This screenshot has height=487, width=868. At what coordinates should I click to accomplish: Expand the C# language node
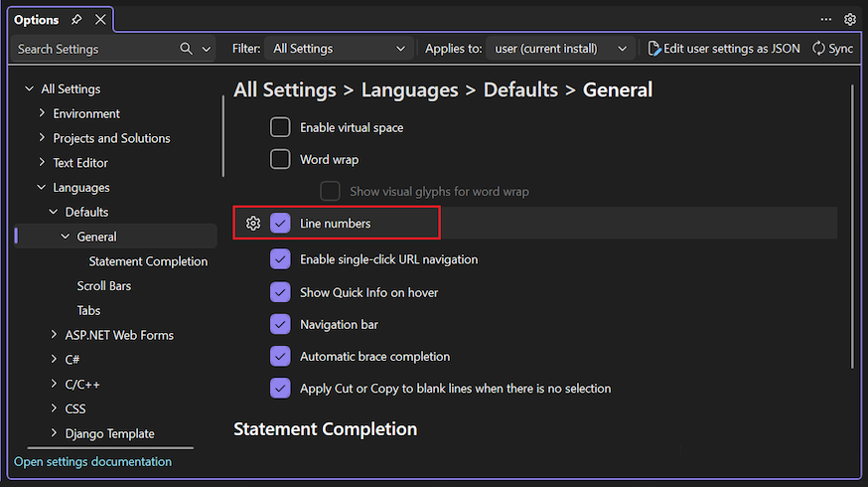tap(54, 359)
